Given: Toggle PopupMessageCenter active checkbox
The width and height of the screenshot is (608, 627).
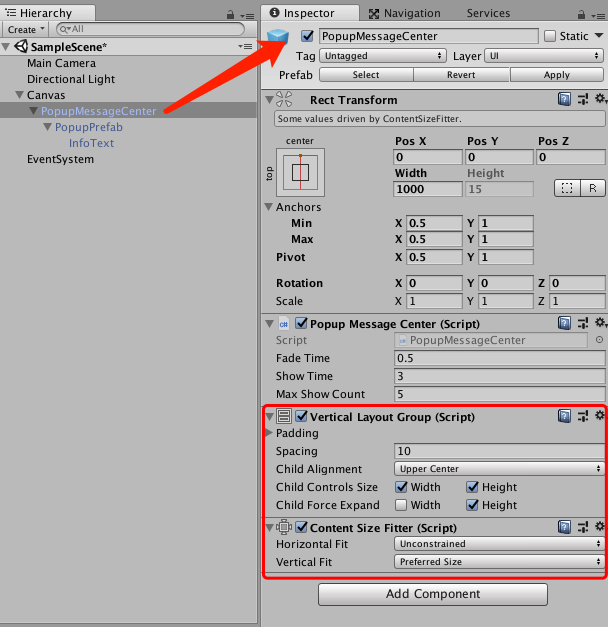Looking at the screenshot, I should point(307,36).
